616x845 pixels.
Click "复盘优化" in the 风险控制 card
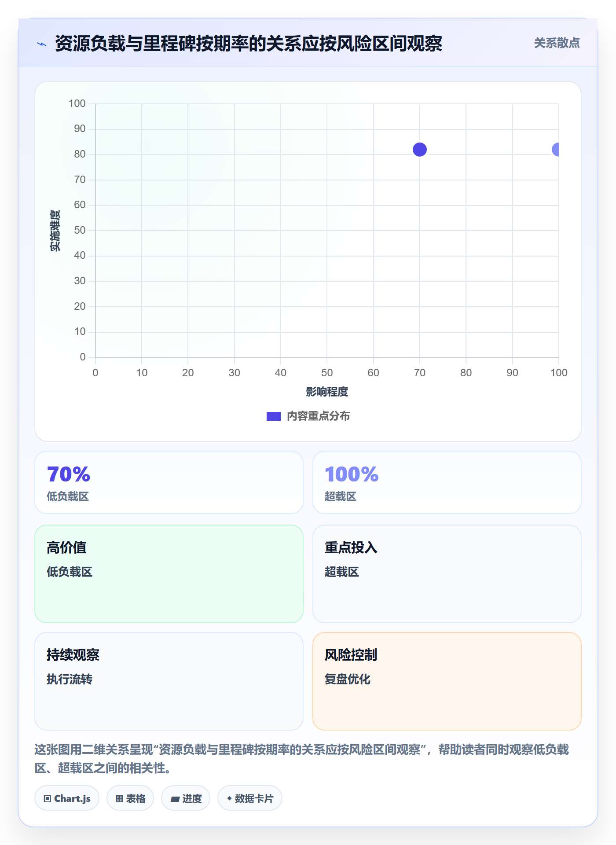[348, 679]
